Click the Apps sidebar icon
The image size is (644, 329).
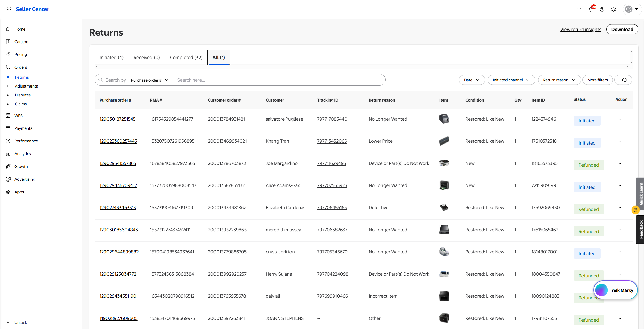pos(8,192)
